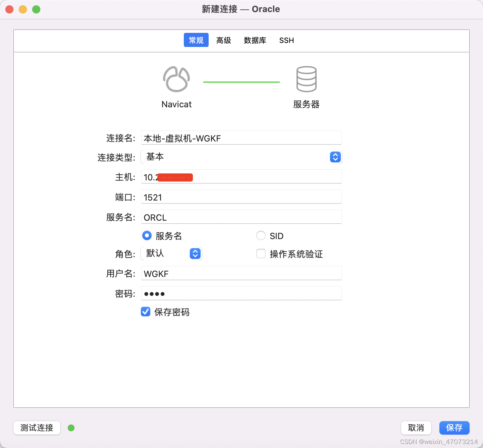
Task: Select the SID radio button
Action: click(261, 235)
